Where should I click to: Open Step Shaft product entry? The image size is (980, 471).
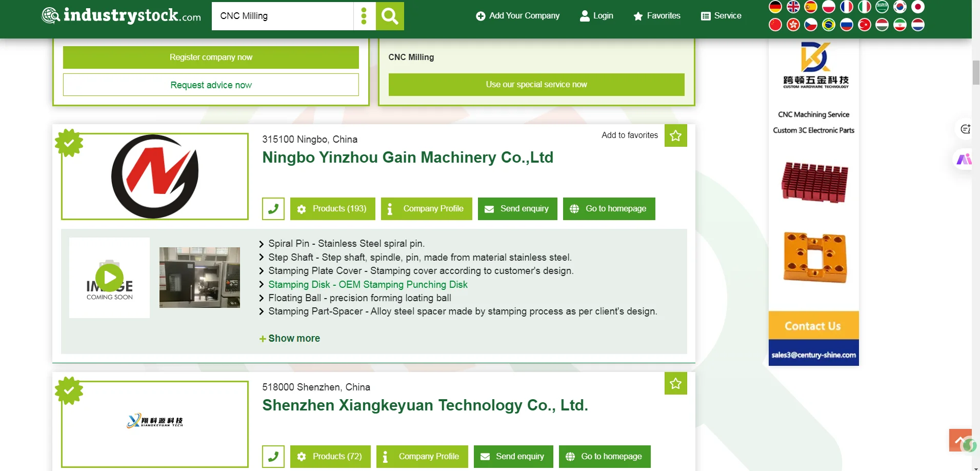(420, 258)
